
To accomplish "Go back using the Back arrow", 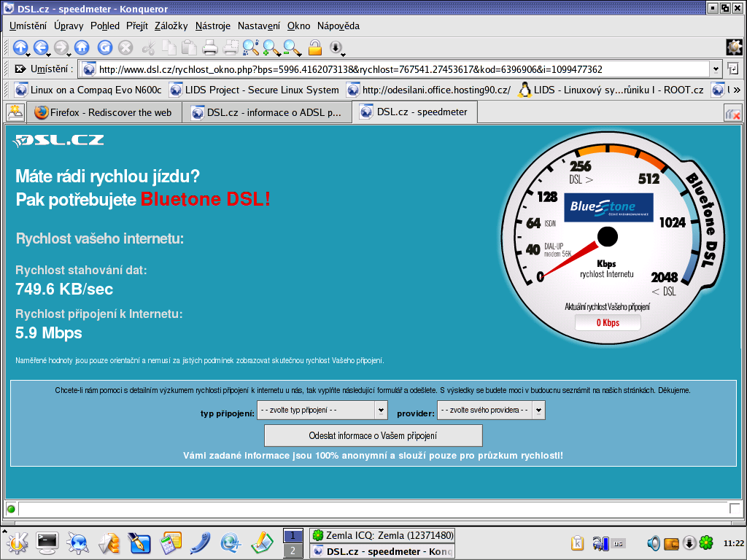I will pyautogui.click(x=41, y=47).
